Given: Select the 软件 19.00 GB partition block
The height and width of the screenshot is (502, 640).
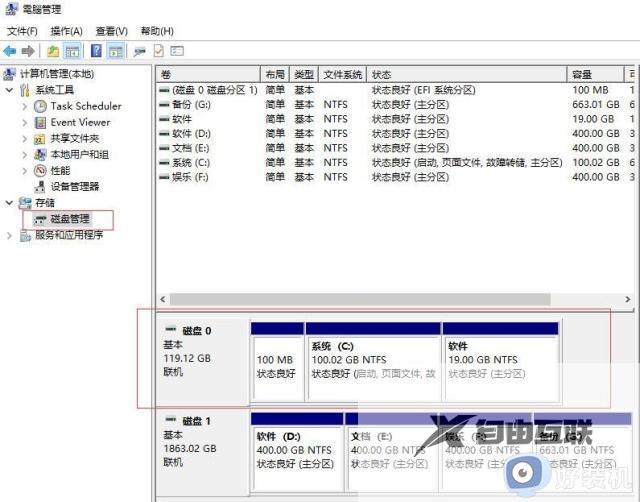Looking at the screenshot, I should [x=500, y=362].
